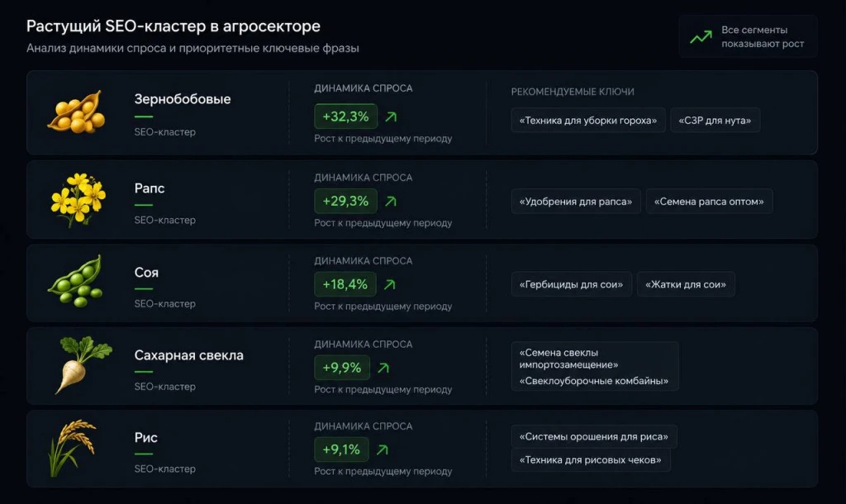
Task: Select «Системы орошения для риса» tag
Action: click(594, 436)
